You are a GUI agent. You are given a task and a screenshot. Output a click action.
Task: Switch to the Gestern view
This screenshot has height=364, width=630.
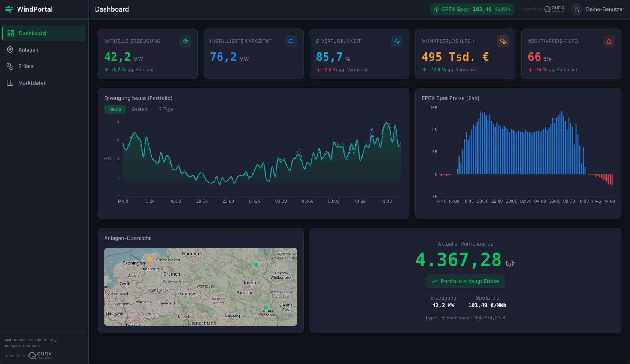pyautogui.click(x=140, y=109)
